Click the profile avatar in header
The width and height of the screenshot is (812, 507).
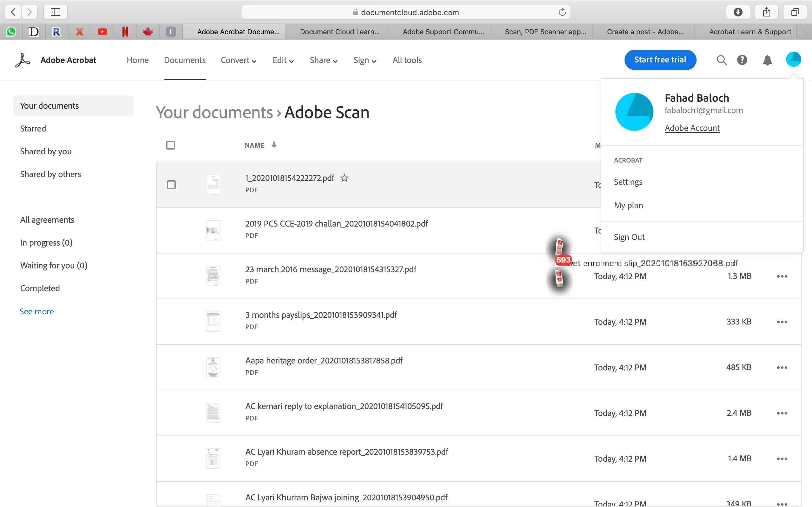pyautogui.click(x=793, y=59)
